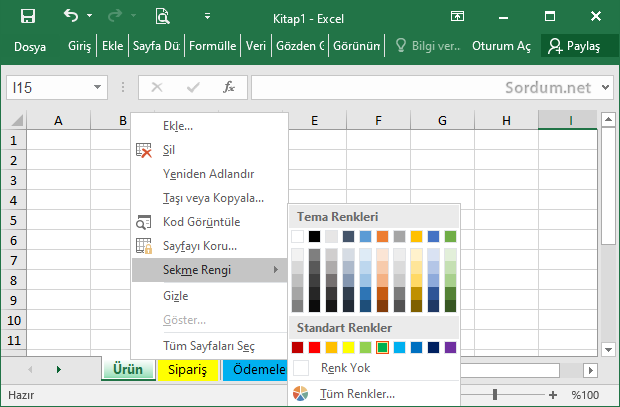Viewport: 620px width, 407px height.
Task: Open the zoom dialog via %100
Action: point(585,395)
